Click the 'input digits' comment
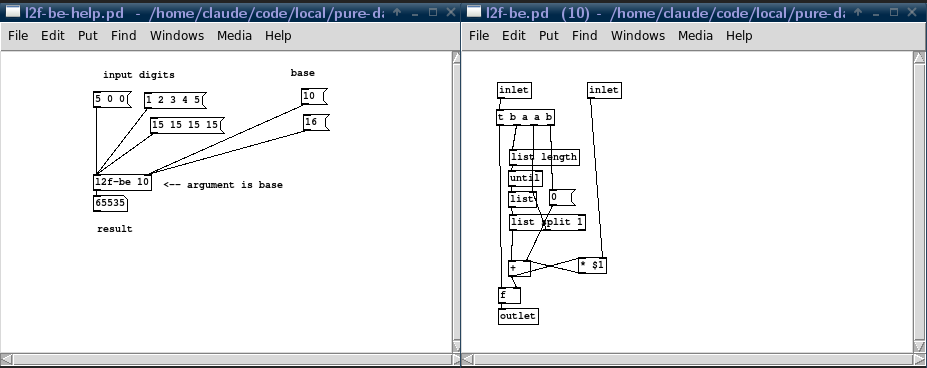Viewport: 927px width, 368px height. click(139, 75)
